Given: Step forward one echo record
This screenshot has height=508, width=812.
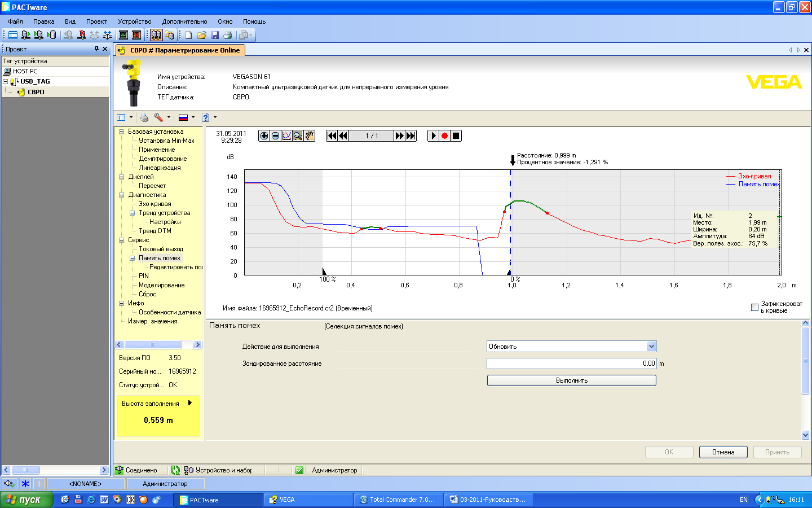Looking at the screenshot, I should click(399, 135).
